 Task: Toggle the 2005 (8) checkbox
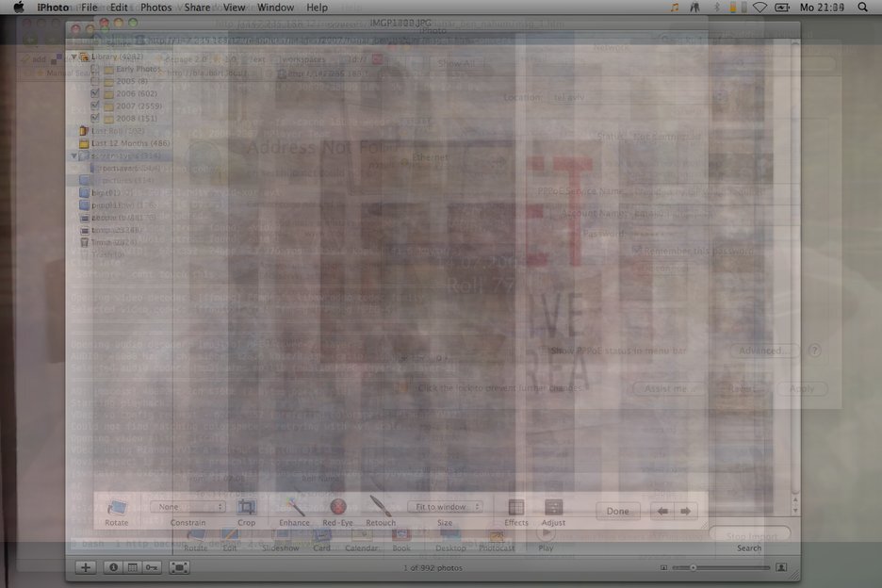[95, 80]
